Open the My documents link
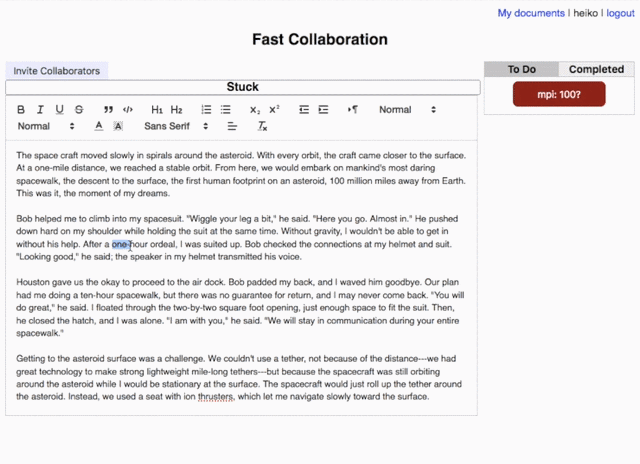Viewport: 640px width, 464px height. [x=531, y=13]
